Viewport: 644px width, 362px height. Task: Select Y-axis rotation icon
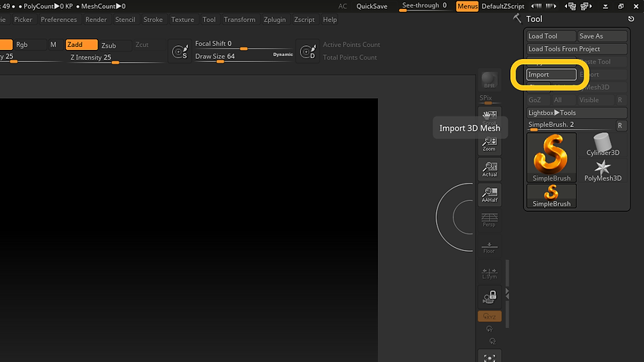pos(489,329)
